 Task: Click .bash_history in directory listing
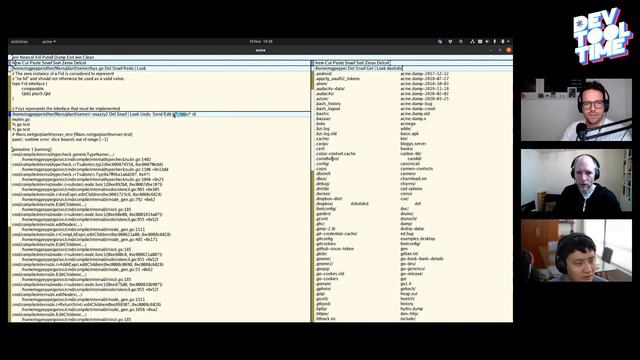coord(328,104)
